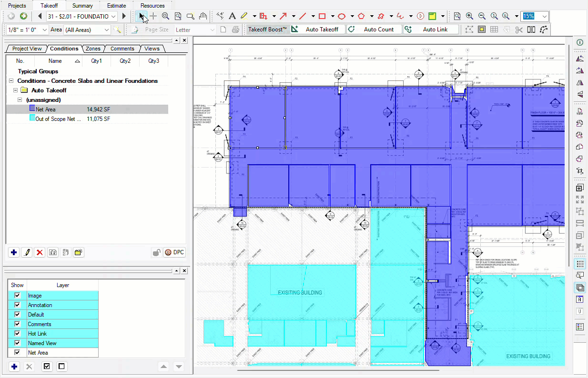The width and height of the screenshot is (588, 378).
Task: Choose the red ellipse tool
Action: (341, 16)
